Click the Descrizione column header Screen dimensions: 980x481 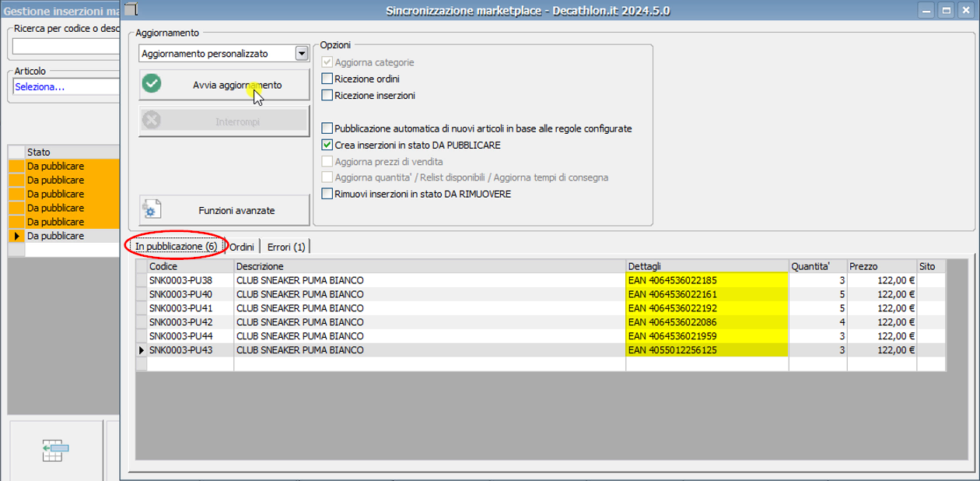(430, 266)
